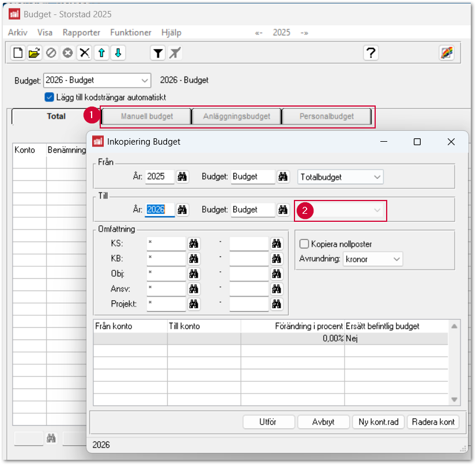Click the KS from-value input field
476x465 pixels.
(x=166, y=244)
